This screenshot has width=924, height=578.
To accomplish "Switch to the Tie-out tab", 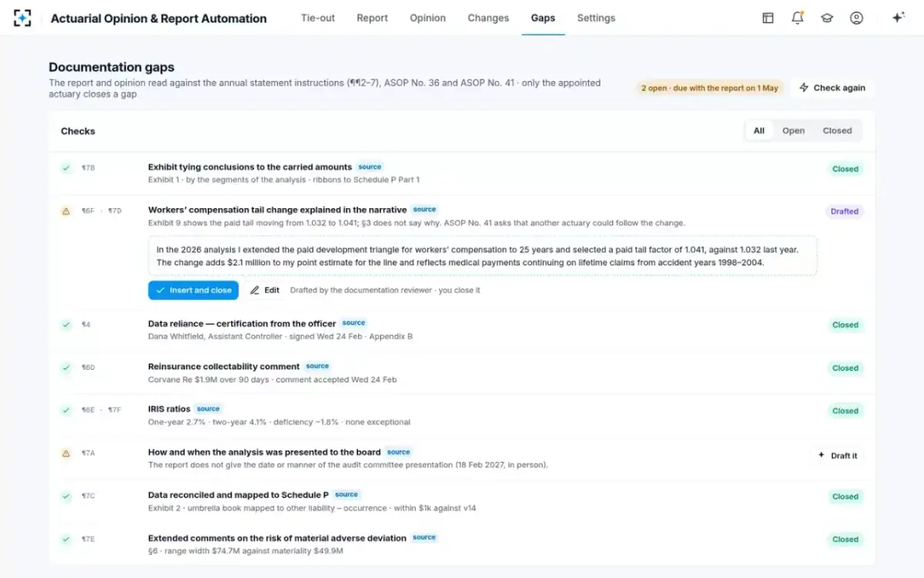I will pyautogui.click(x=318, y=18).
